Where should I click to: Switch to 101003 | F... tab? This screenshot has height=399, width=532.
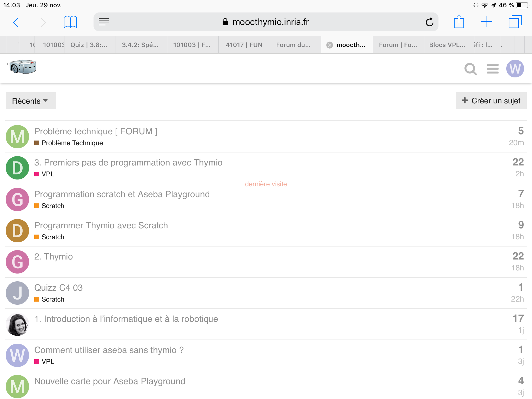pos(193,45)
